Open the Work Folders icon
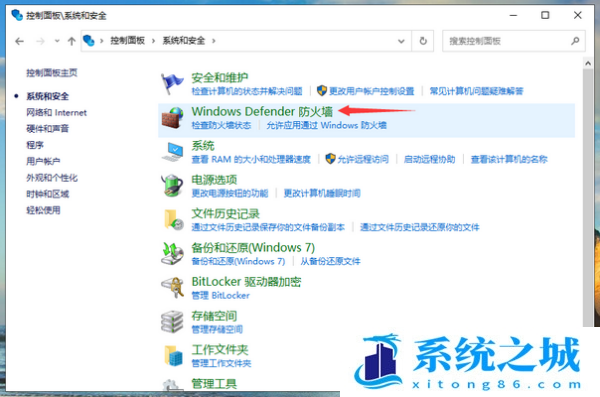The height and width of the screenshot is (397, 600). pos(173,355)
